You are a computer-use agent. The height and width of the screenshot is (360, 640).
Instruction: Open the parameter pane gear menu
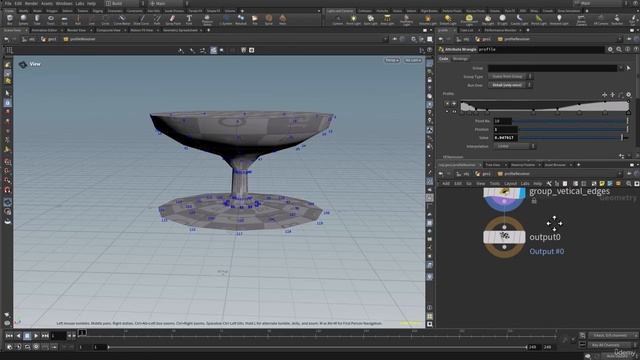pyautogui.click(x=610, y=49)
